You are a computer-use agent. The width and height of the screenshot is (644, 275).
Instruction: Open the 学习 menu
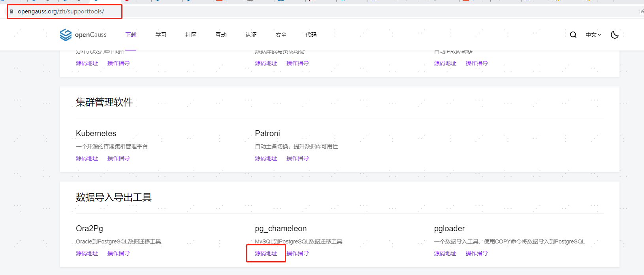(161, 35)
